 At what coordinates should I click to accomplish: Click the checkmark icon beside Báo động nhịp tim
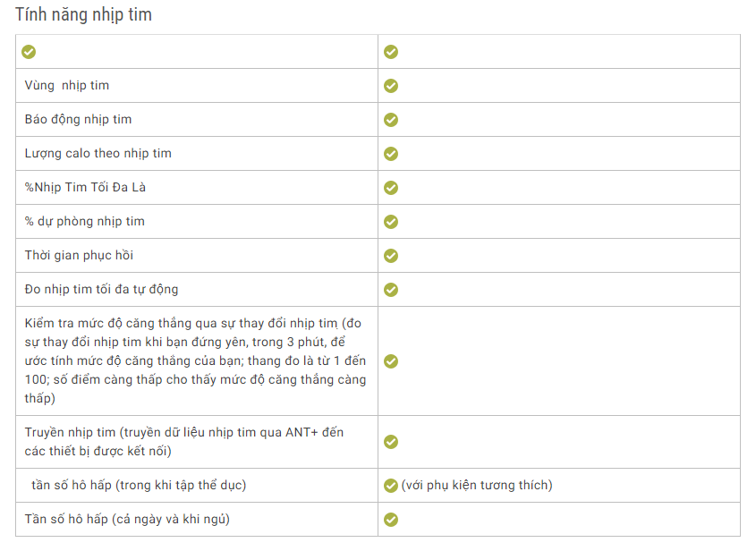tap(391, 120)
